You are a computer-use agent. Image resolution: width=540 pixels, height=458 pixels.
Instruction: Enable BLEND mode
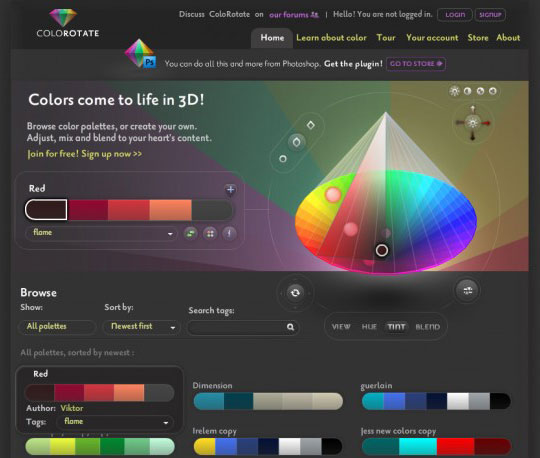(428, 327)
